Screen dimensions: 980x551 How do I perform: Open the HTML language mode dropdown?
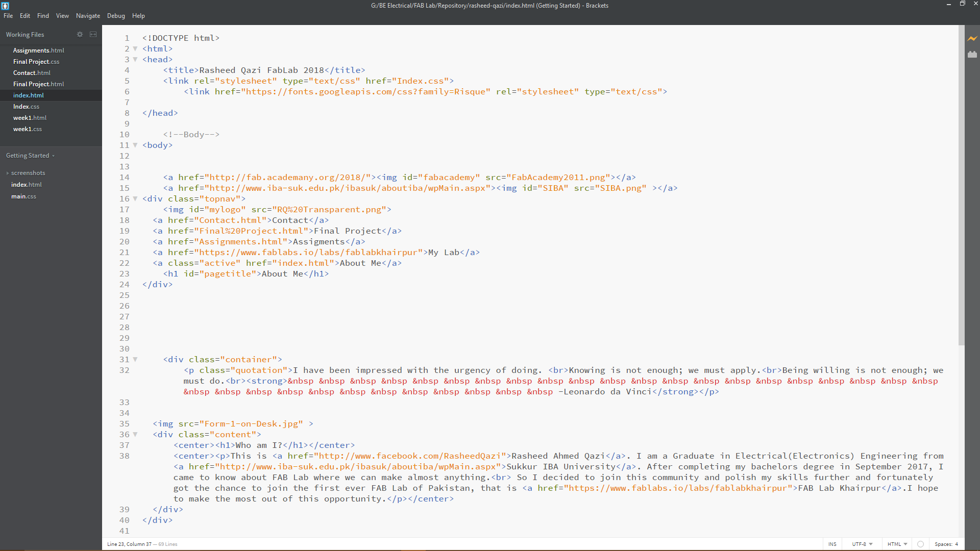coord(897,544)
